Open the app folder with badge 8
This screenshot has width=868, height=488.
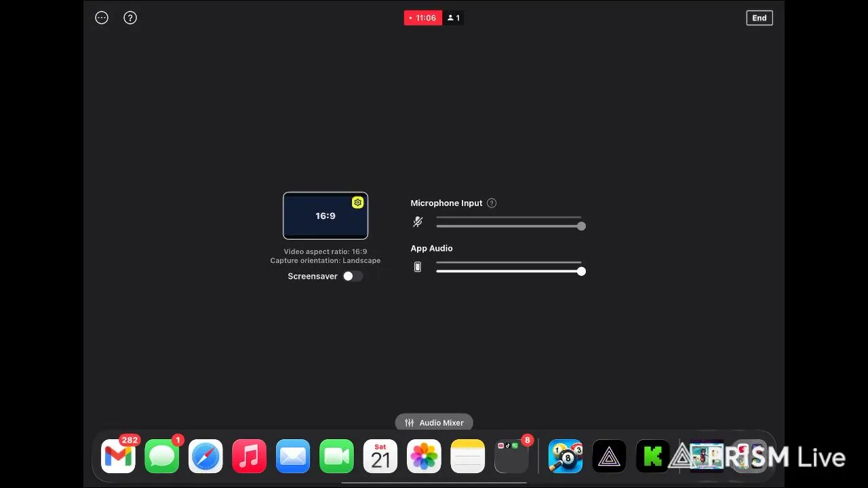[x=512, y=457]
